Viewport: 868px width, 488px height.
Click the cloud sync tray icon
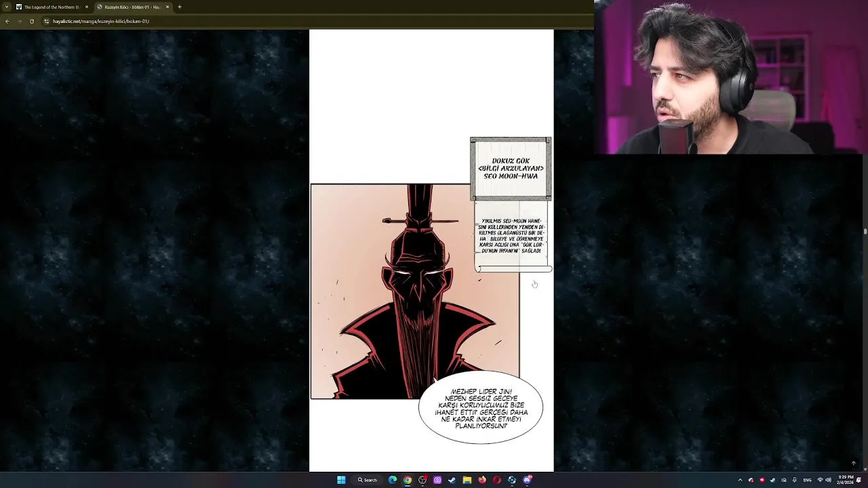coord(751,480)
